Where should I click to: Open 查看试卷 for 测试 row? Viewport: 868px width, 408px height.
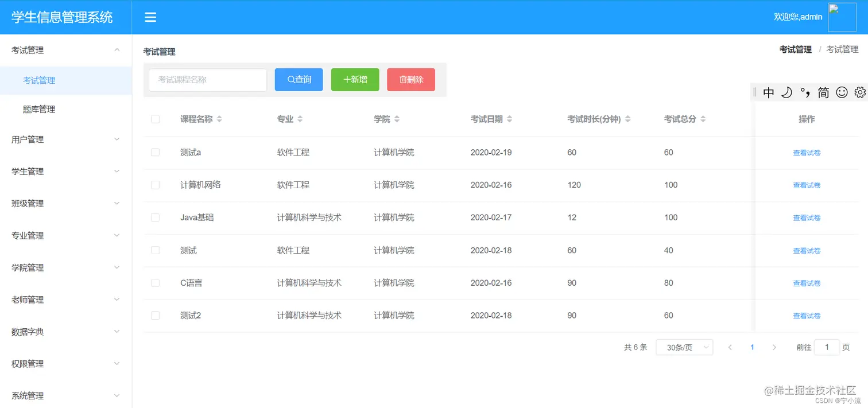pyautogui.click(x=807, y=251)
